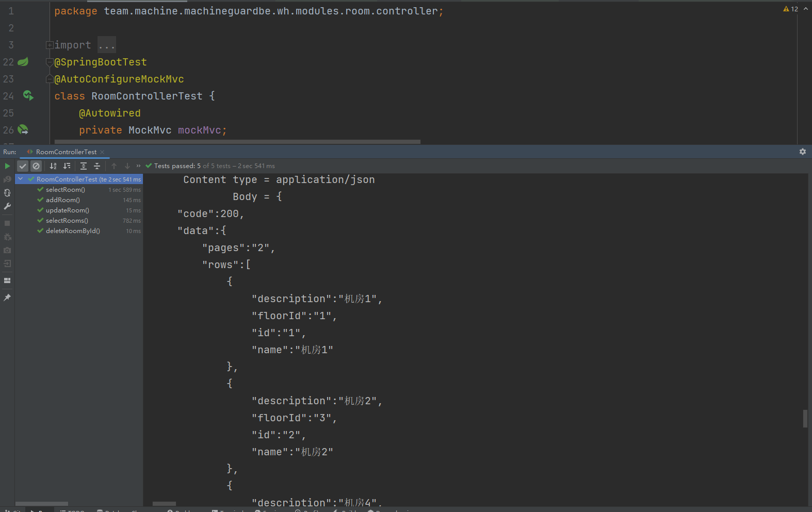The height and width of the screenshot is (512, 812).
Task: Pin the Run tab
Action: click(x=7, y=298)
